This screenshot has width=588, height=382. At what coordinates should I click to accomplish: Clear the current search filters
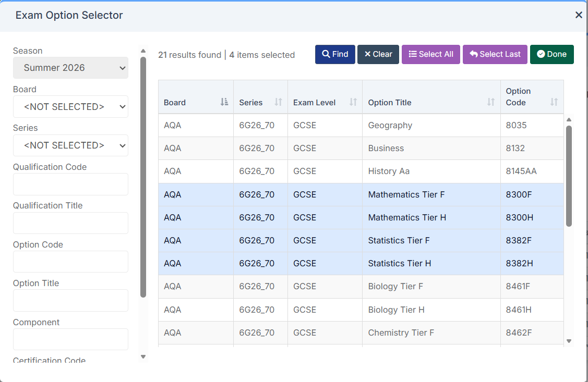coord(378,54)
